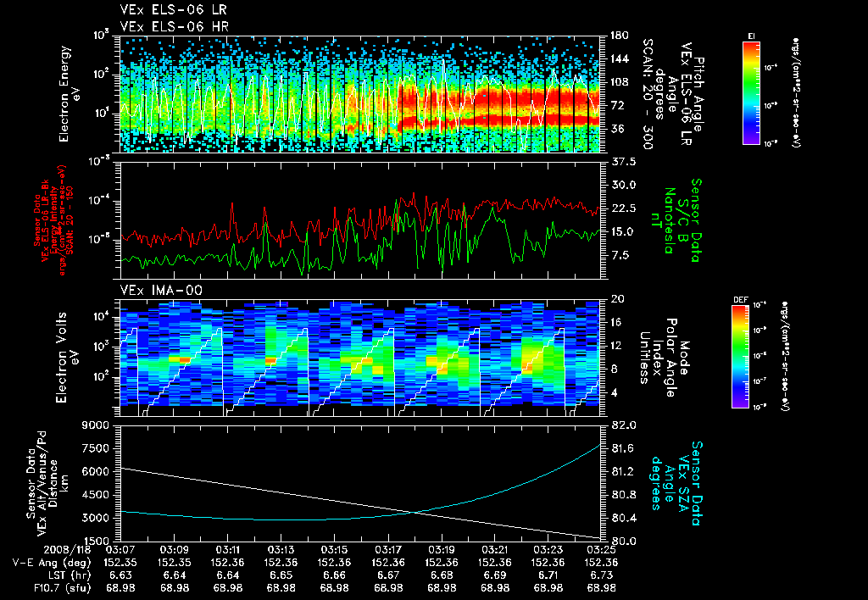Click the LST value 6.66
This screenshot has height=600, width=868.
coord(334,575)
